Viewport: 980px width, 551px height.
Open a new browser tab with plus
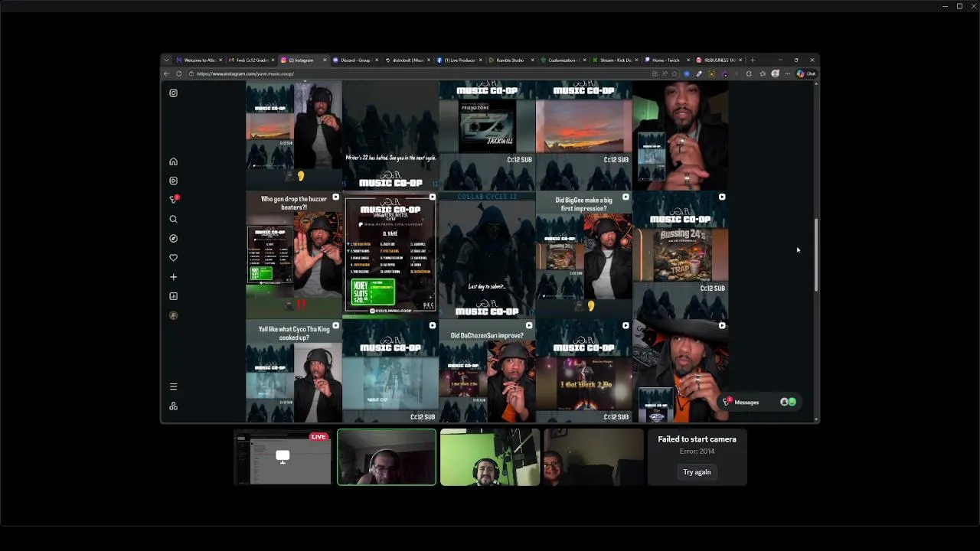coord(753,60)
